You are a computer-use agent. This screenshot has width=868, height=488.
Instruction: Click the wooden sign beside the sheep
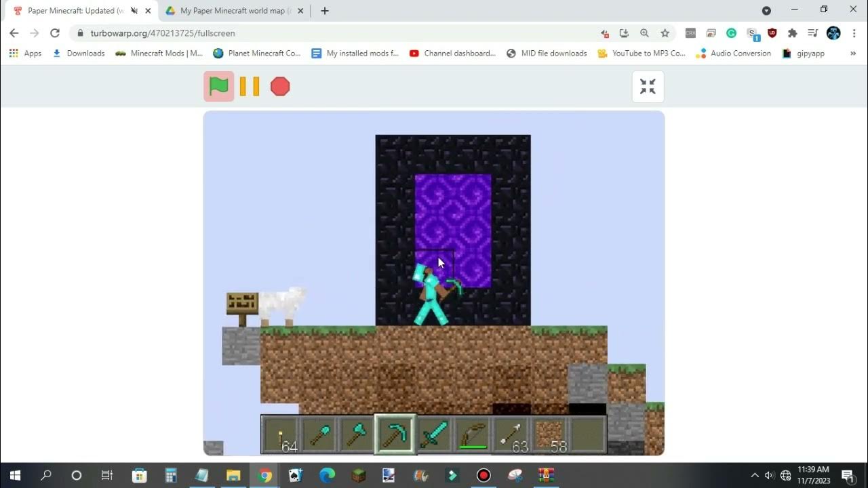click(x=241, y=309)
